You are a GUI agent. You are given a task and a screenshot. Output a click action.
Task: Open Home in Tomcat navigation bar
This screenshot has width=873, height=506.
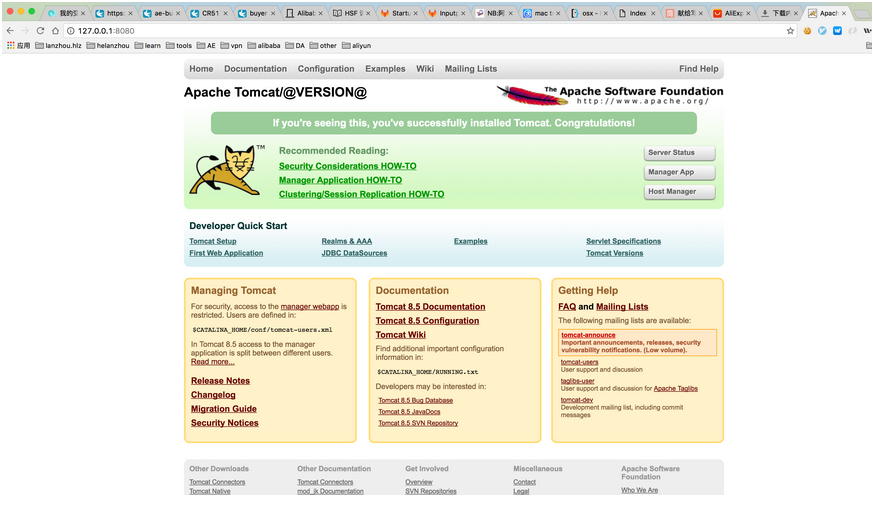click(x=201, y=69)
